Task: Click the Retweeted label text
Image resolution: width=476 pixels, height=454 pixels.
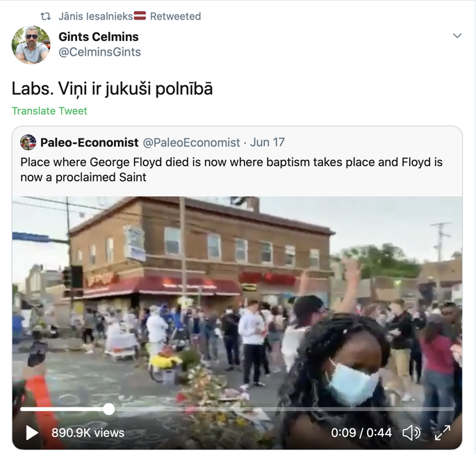Action: coord(176,16)
